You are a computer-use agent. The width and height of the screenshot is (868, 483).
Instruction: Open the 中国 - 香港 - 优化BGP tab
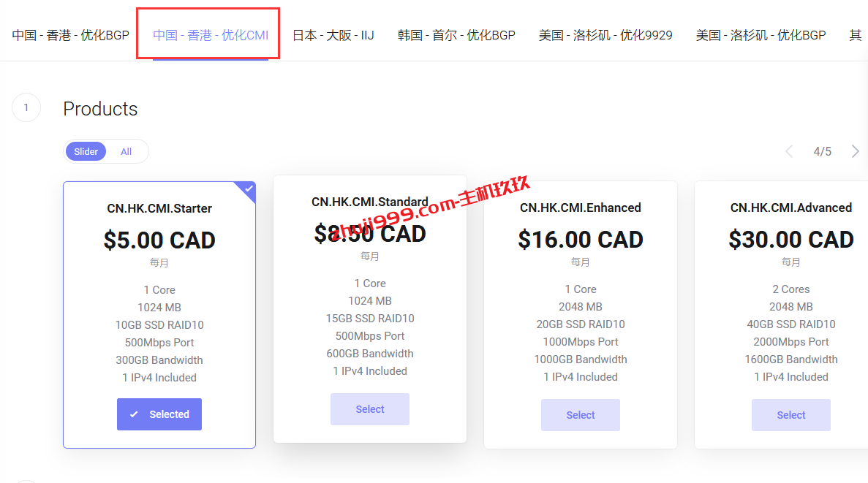(x=70, y=35)
